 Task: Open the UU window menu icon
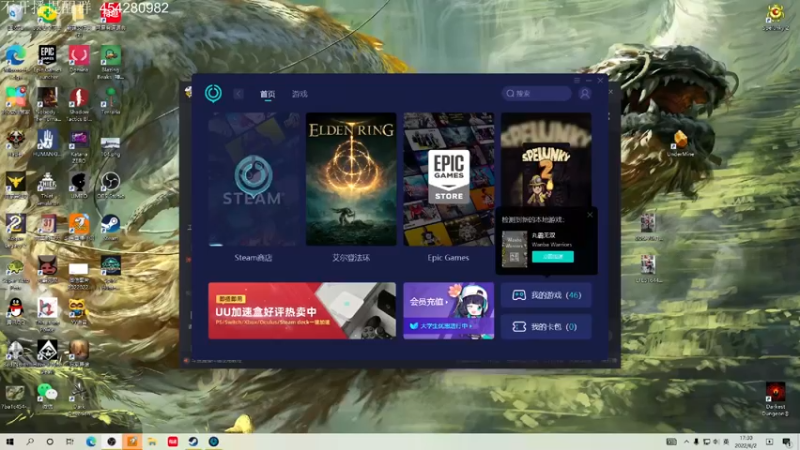click(577, 81)
